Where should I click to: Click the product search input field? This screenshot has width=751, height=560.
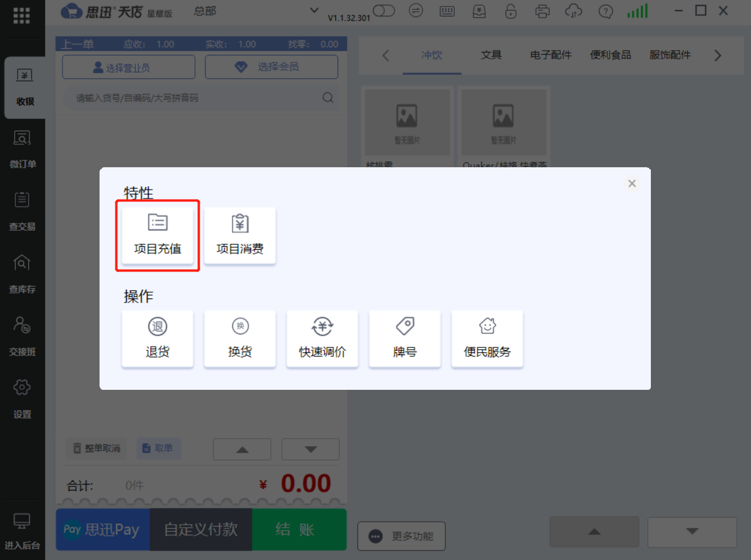point(194,98)
